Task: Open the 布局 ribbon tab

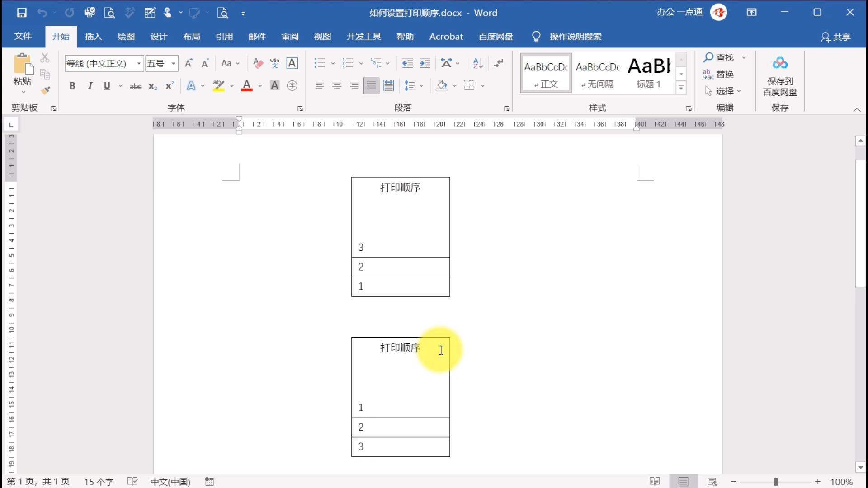Action: (191, 37)
